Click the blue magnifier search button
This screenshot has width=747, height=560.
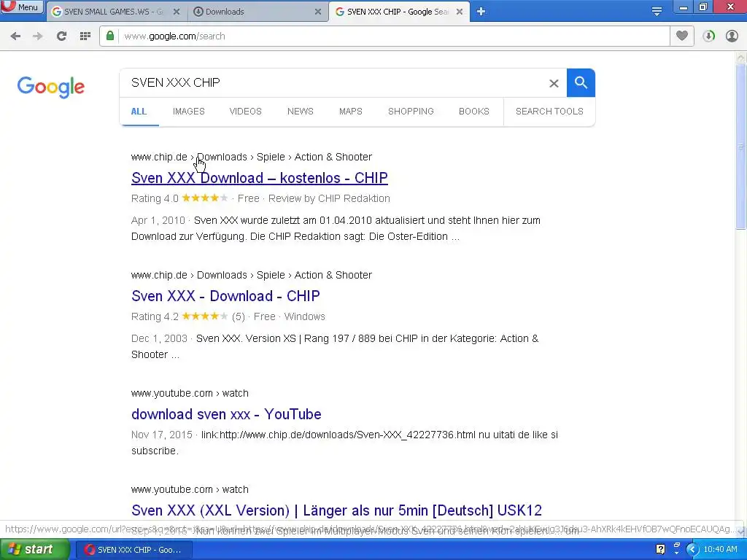[x=581, y=83]
